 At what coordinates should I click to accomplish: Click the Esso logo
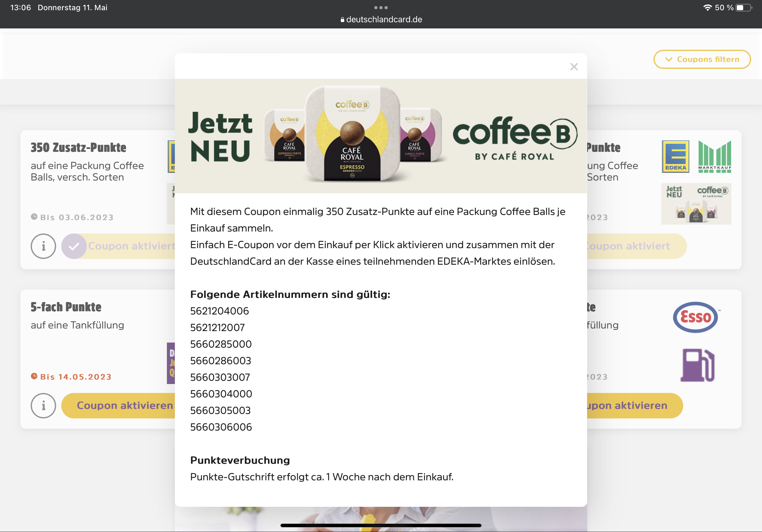696,317
